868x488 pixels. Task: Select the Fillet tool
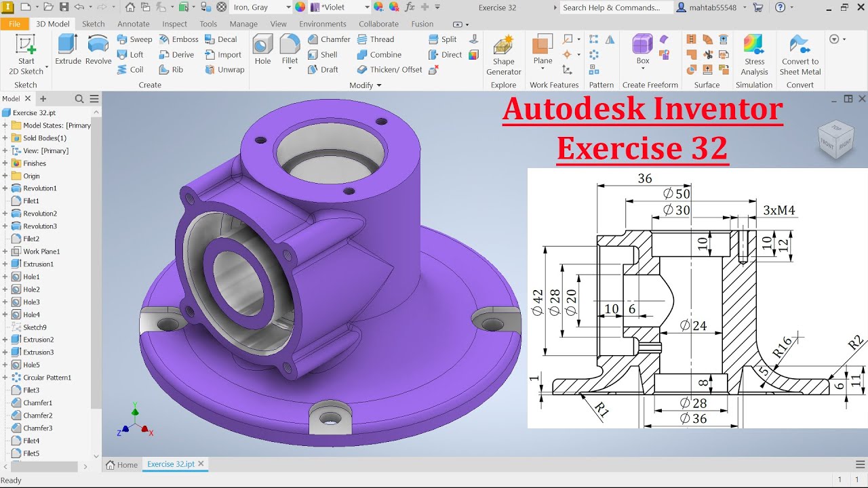290,49
